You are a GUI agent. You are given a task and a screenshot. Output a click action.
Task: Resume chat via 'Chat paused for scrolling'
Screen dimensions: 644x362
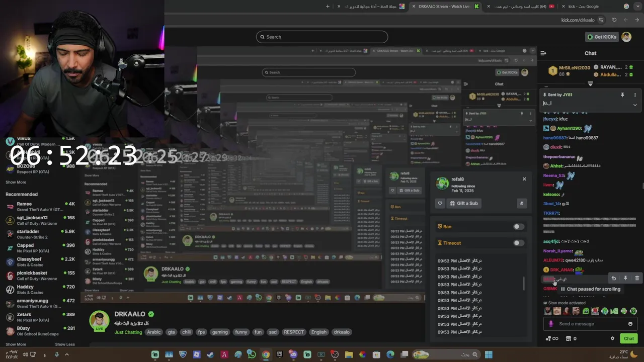590,289
